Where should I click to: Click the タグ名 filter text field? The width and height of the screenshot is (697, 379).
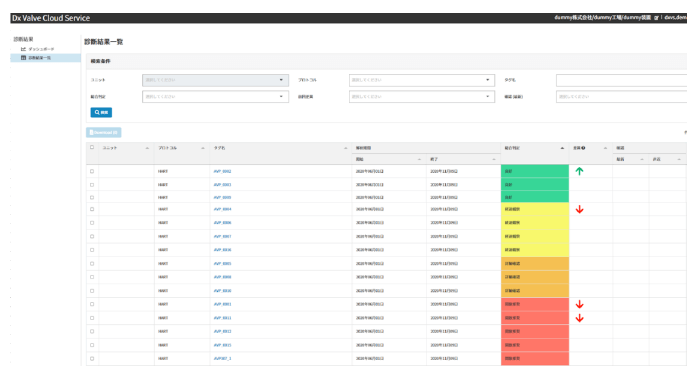pyautogui.click(x=621, y=80)
